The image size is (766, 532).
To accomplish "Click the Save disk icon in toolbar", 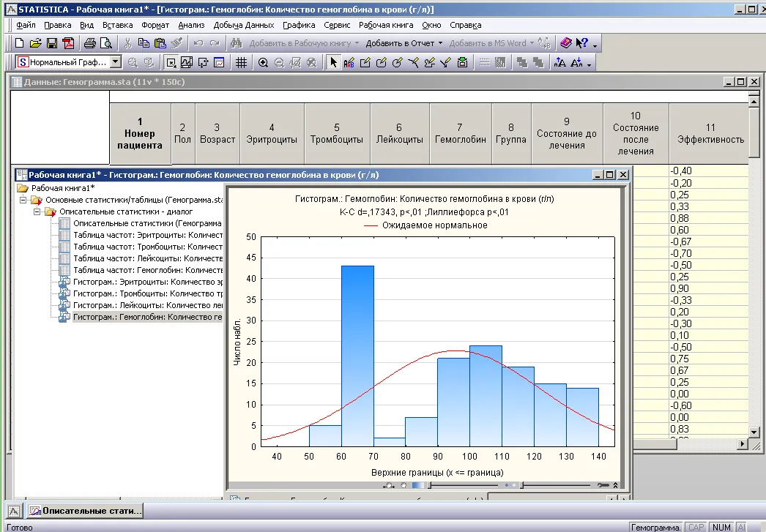I will coord(52,43).
